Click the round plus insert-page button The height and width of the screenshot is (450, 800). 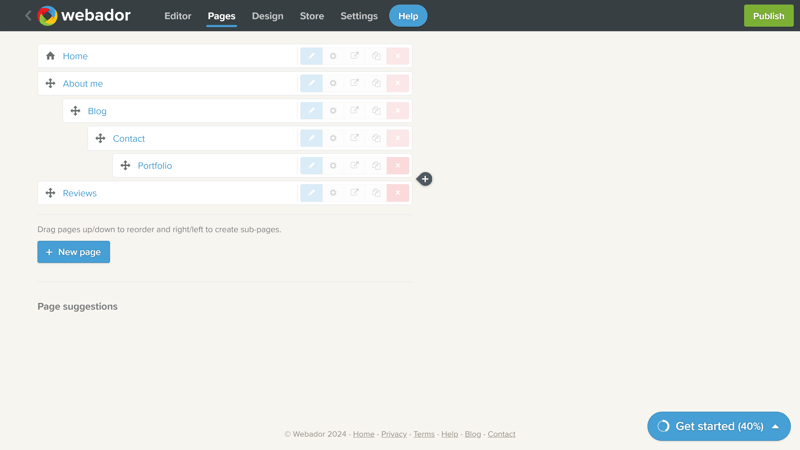click(425, 179)
